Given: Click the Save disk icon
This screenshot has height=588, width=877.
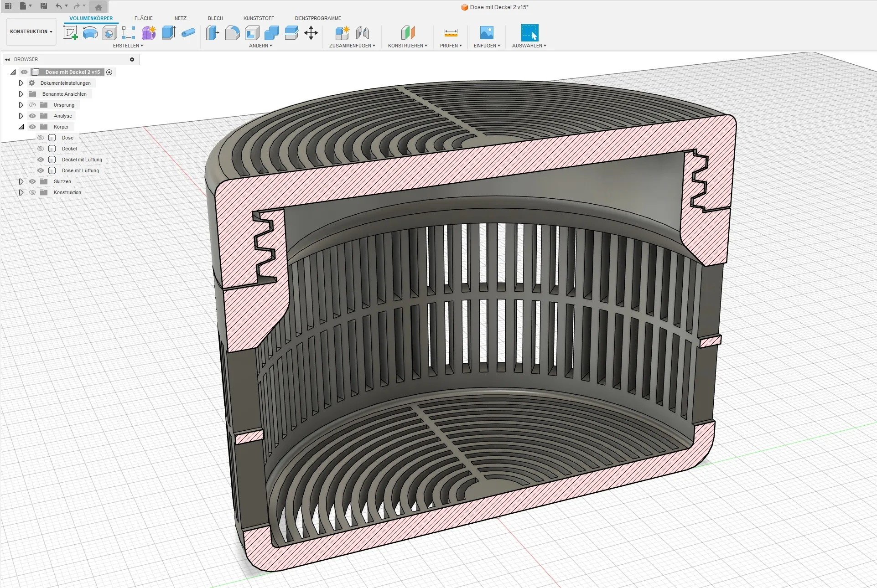Looking at the screenshot, I should (x=44, y=6).
